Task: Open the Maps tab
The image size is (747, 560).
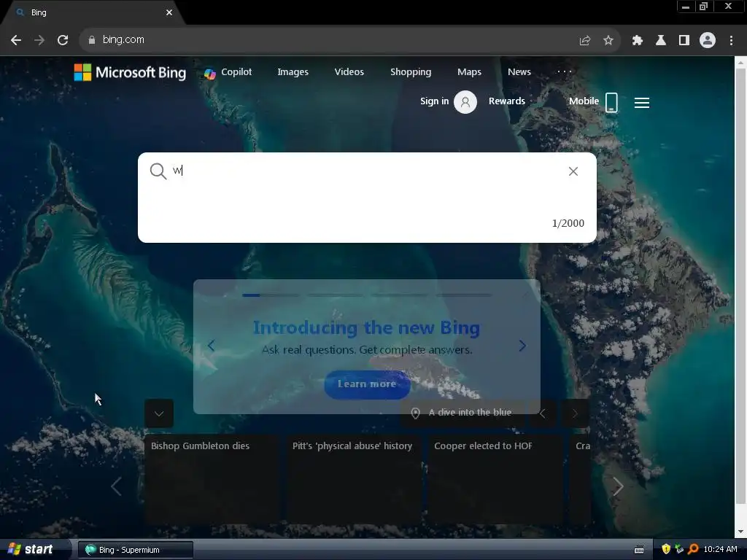Action: [469, 72]
